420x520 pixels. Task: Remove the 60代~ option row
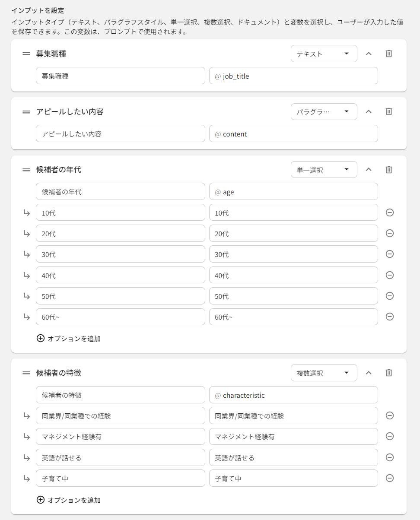click(x=389, y=317)
